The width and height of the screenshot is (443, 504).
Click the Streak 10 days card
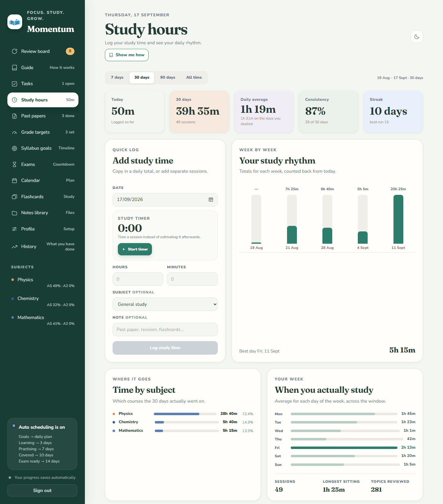click(x=393, y=112)
